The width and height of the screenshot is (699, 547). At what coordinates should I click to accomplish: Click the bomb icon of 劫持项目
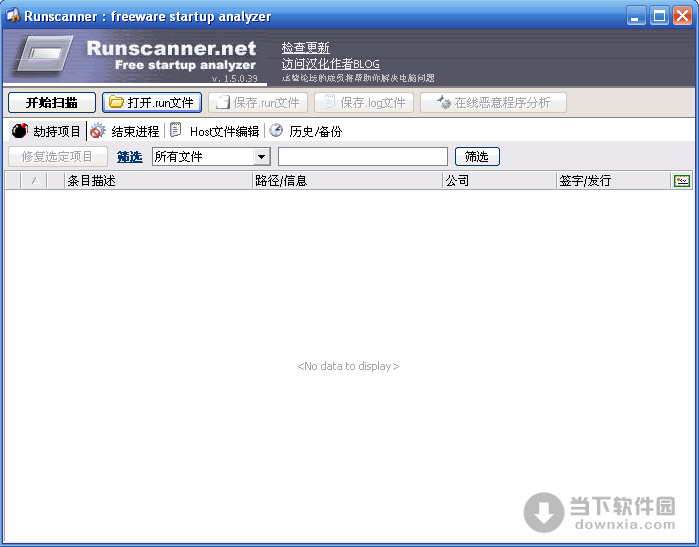[x=20, y=131]
